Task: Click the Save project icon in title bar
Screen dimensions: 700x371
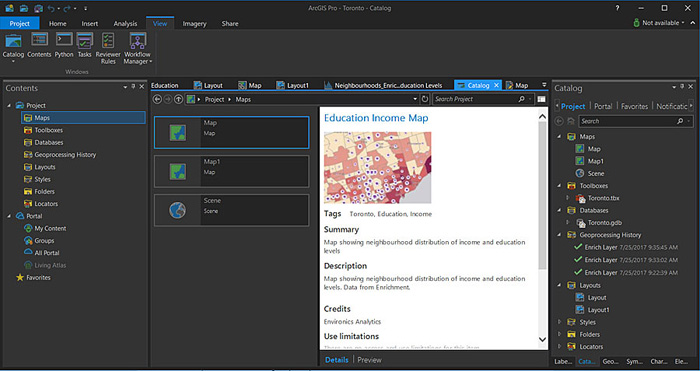Action: coord(38,8)
